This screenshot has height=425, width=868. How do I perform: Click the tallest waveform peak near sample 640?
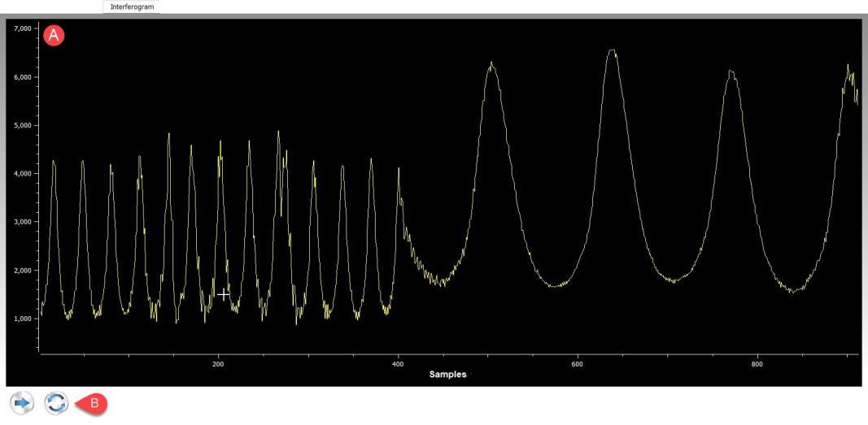[613, 51]
